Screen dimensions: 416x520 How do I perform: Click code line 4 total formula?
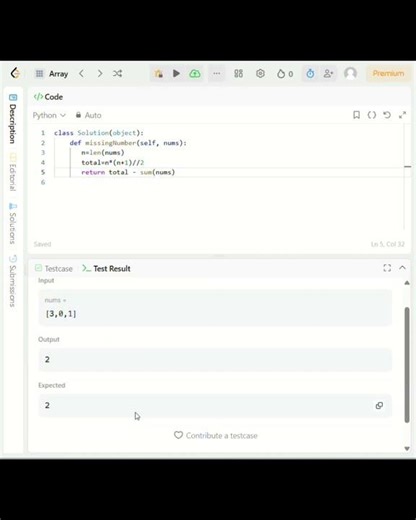coord(113,163)
